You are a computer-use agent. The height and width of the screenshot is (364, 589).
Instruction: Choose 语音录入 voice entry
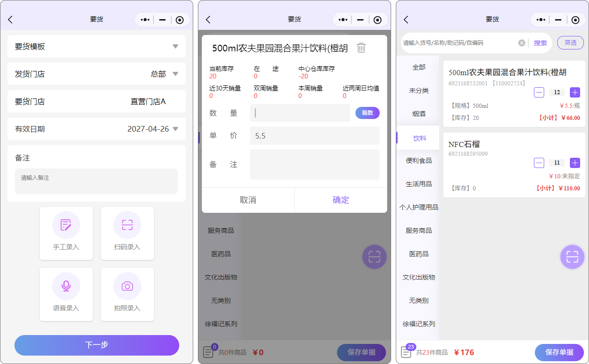(66, 294)
